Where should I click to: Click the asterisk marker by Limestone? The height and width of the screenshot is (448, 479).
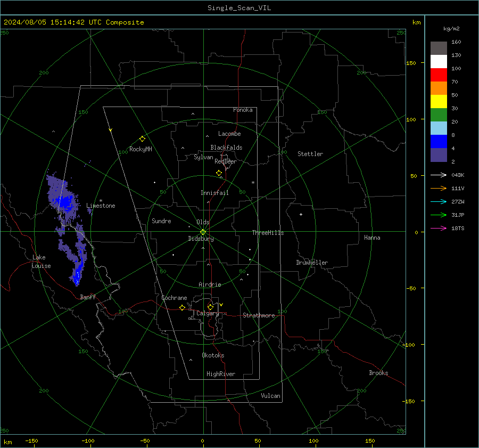point(101,201)
